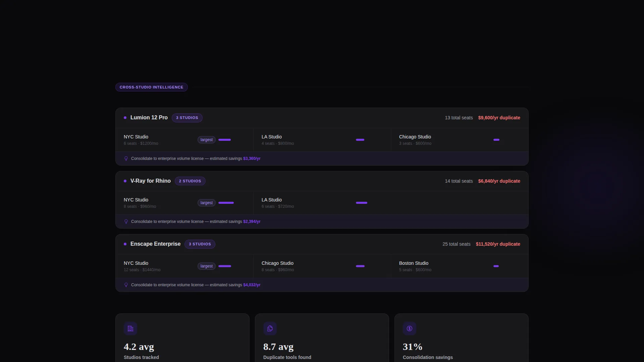Select the Cross-Studio Intelligence badge

[x=152, y=87]
